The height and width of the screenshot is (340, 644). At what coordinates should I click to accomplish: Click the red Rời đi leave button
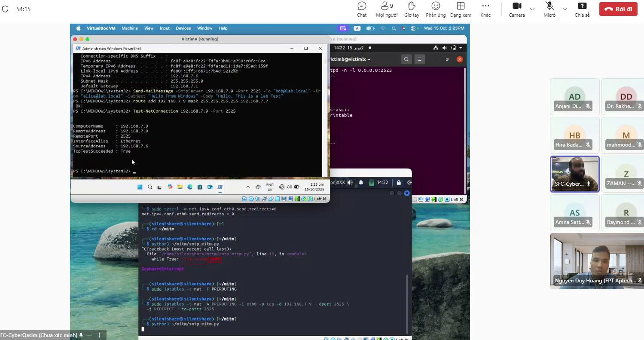(618, 9)
